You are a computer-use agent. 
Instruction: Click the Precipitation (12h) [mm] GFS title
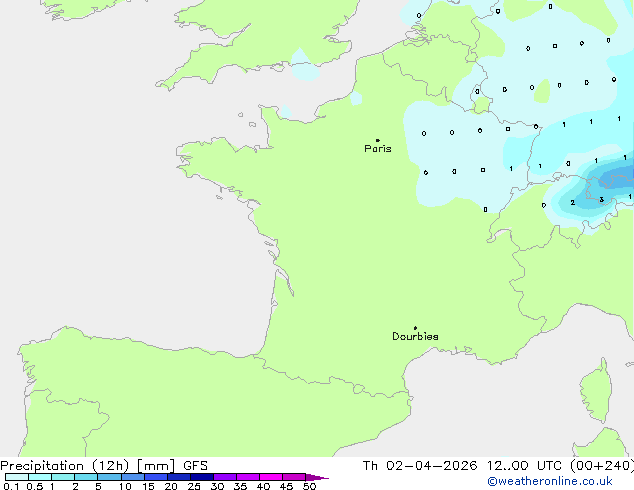pos(104,466)
